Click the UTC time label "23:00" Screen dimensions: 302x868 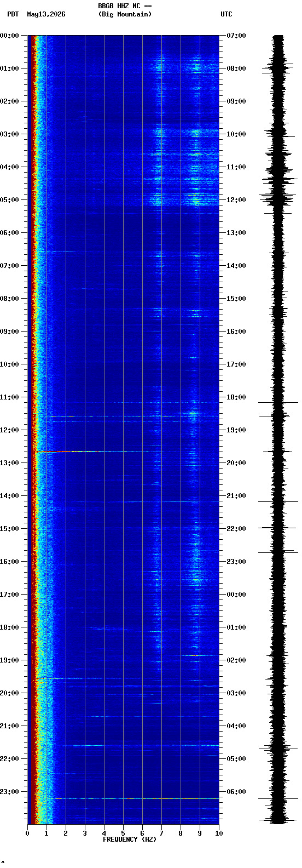236,562
